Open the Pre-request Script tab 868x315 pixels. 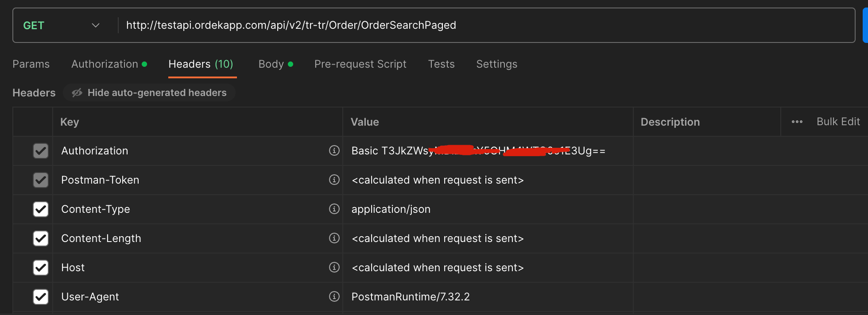[x=360, y=64]
